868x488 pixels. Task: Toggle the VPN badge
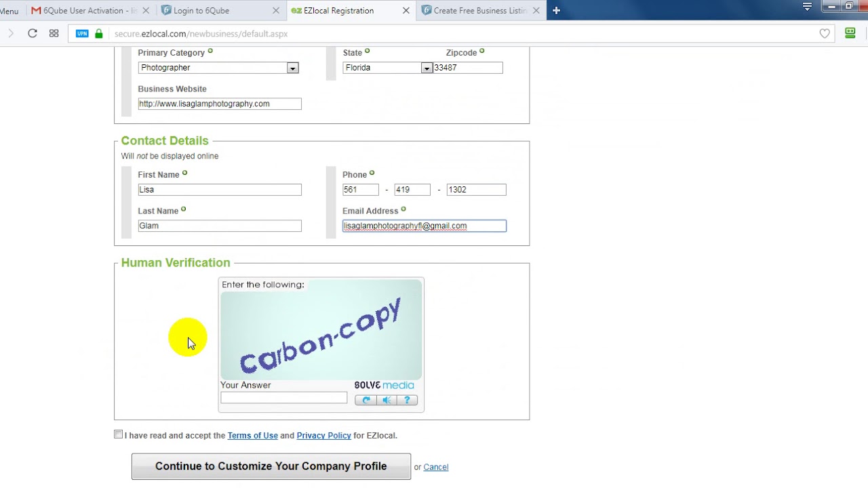click(82, 34)
